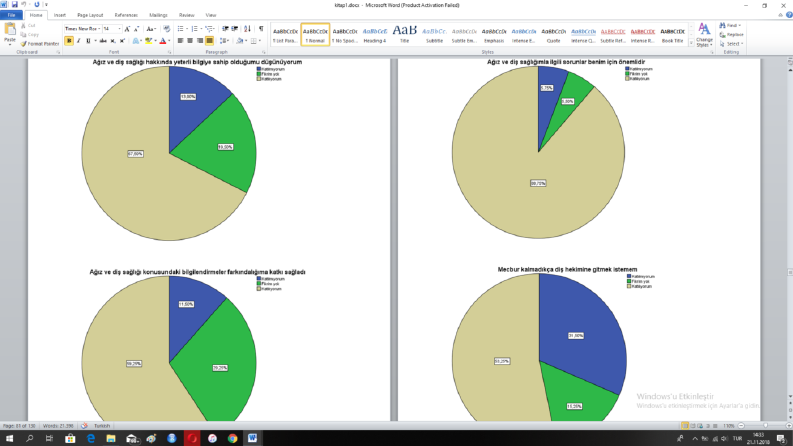Click the Windows Start button
The height and width of the screenshot is (446, 793).
(9, 438)
